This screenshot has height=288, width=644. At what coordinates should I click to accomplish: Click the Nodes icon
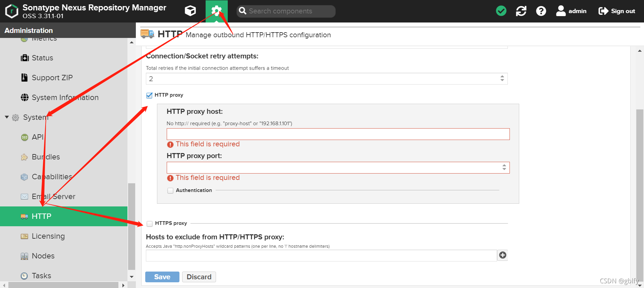(24, 256)
